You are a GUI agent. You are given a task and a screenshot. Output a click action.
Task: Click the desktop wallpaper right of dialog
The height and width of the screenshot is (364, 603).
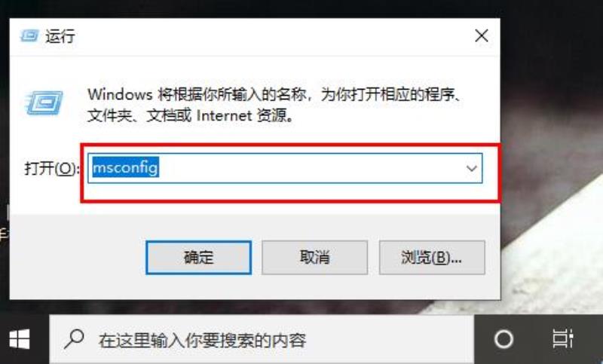552,154
